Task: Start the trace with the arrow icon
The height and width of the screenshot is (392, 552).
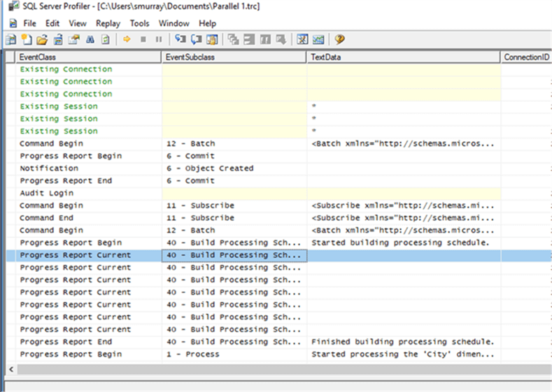Action: [x=127, y=40]
